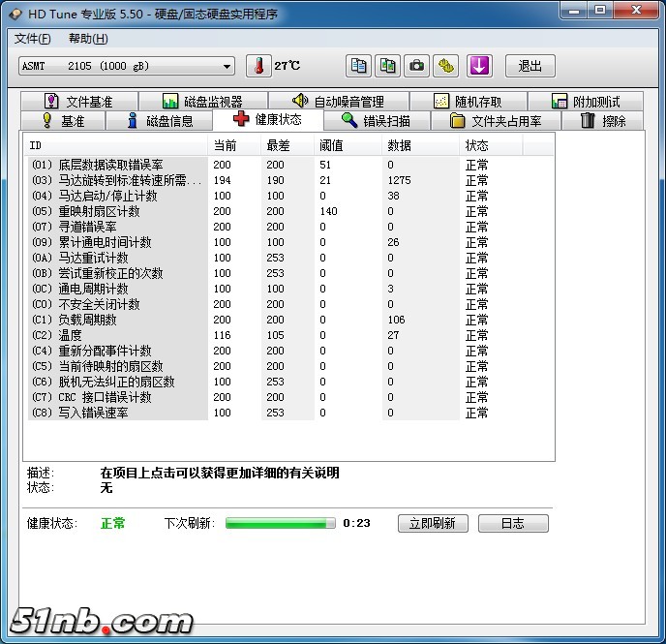Click the second copy-screenshot toolbar icon

pyautogui.click(x=387, y=66)
